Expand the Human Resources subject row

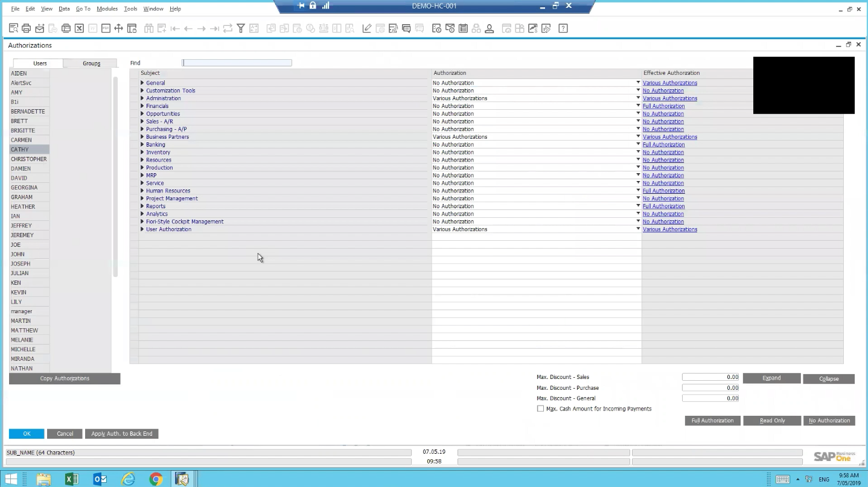(142, 191)
